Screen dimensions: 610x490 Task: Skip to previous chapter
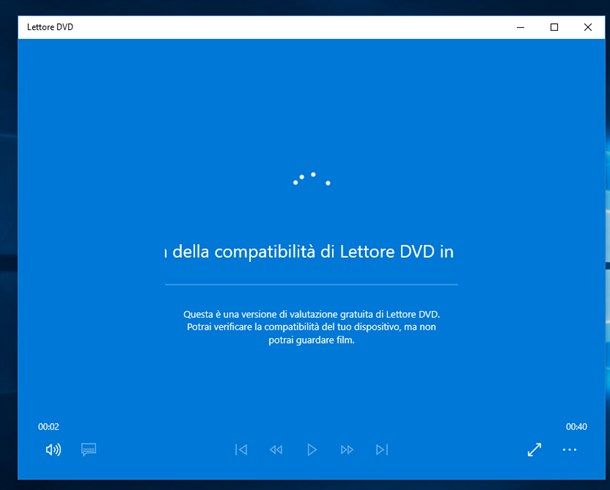point(241,450)
